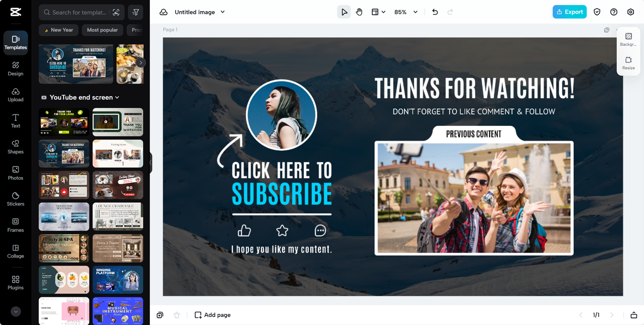Open the Untitled image title dropdown

point(200,12)
